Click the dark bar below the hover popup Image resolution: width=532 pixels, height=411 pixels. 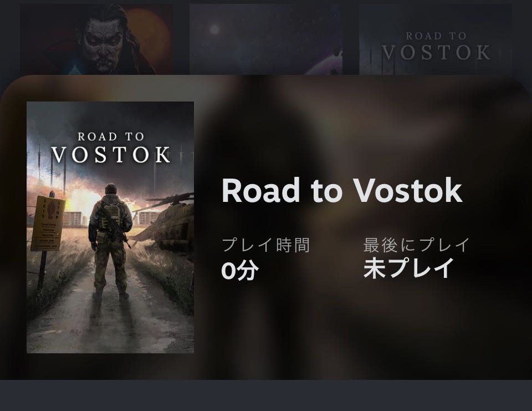tap(266, 395)
